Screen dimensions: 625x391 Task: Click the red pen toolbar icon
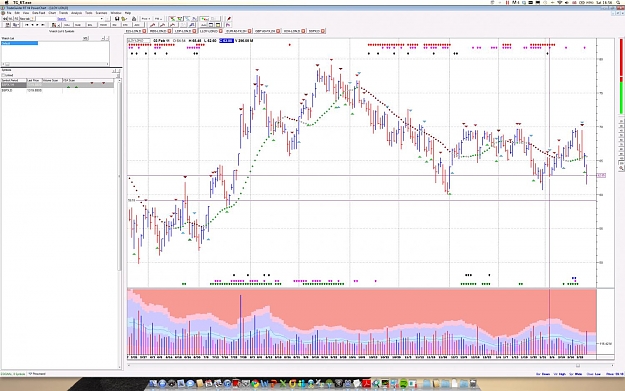229,19
